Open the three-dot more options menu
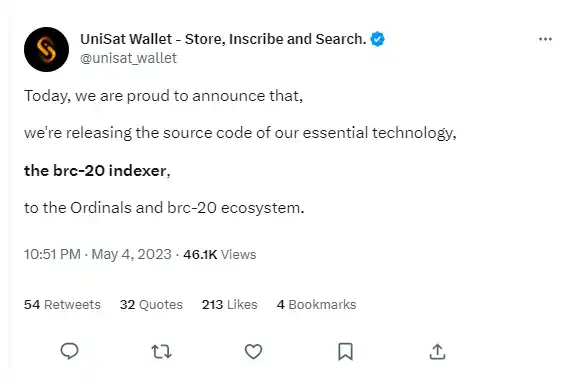 coord(545,39)
